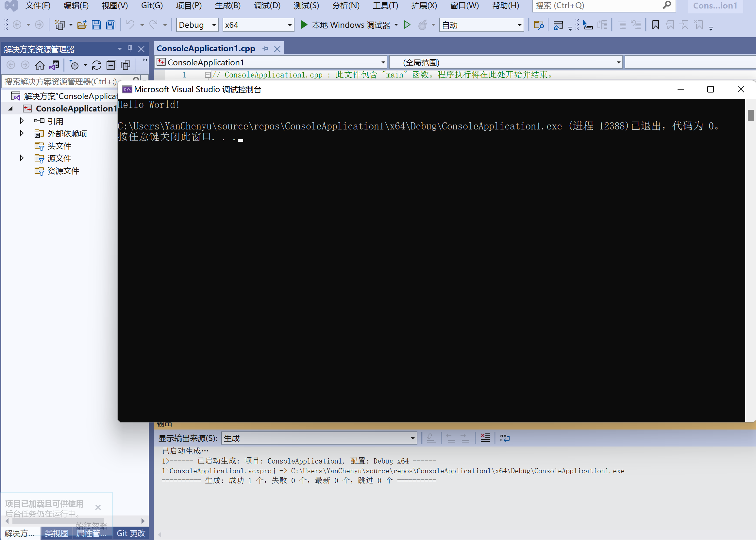
Task: Open the 文件(F) menu
Action: tap(38, 6)
